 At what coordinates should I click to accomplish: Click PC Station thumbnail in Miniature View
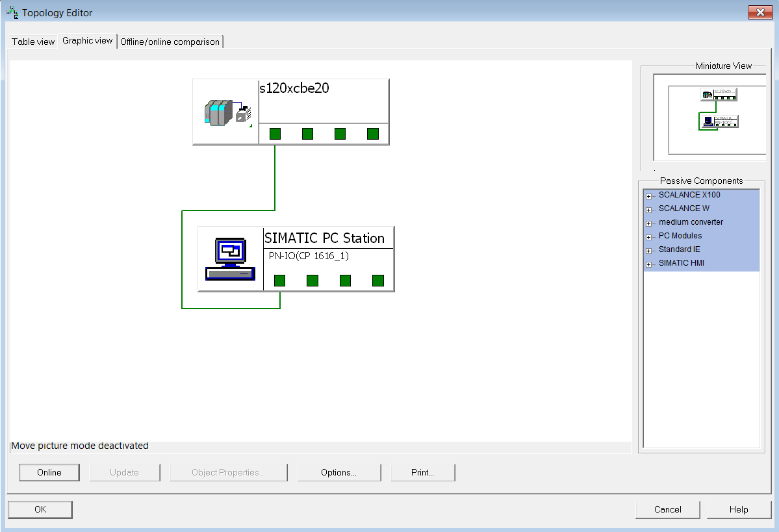pyautogui.click(x=721, y=121)
